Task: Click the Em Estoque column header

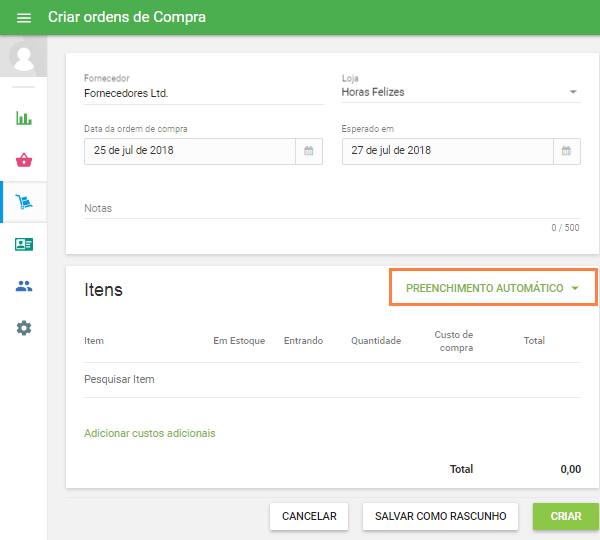Action: (x=239, y=341)
